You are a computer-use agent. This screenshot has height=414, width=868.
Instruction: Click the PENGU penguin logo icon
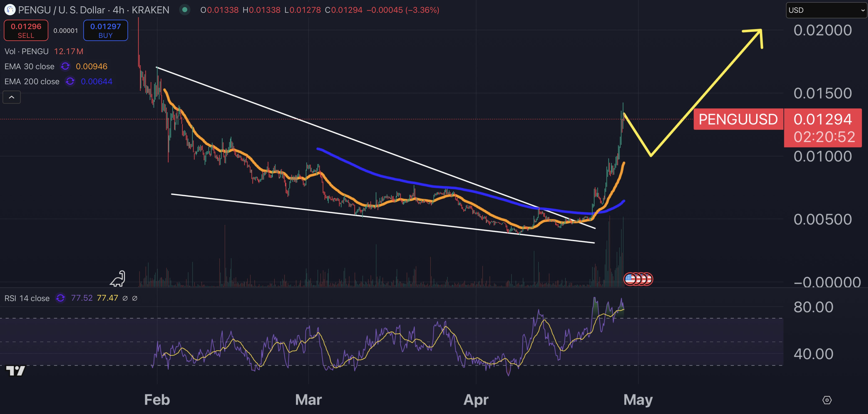coord(10,10)
